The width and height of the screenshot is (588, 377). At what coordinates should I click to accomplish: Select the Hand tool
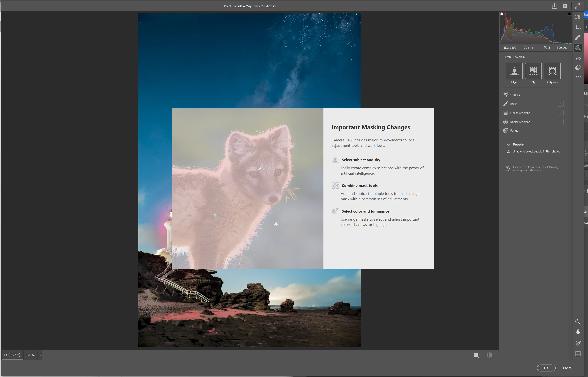[578, 332]
